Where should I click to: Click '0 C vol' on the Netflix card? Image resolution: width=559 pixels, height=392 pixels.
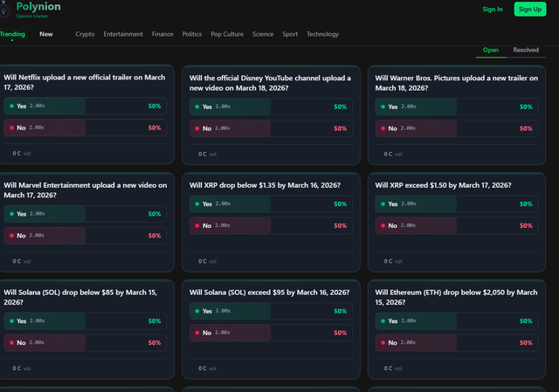click(x=22, y=154)
